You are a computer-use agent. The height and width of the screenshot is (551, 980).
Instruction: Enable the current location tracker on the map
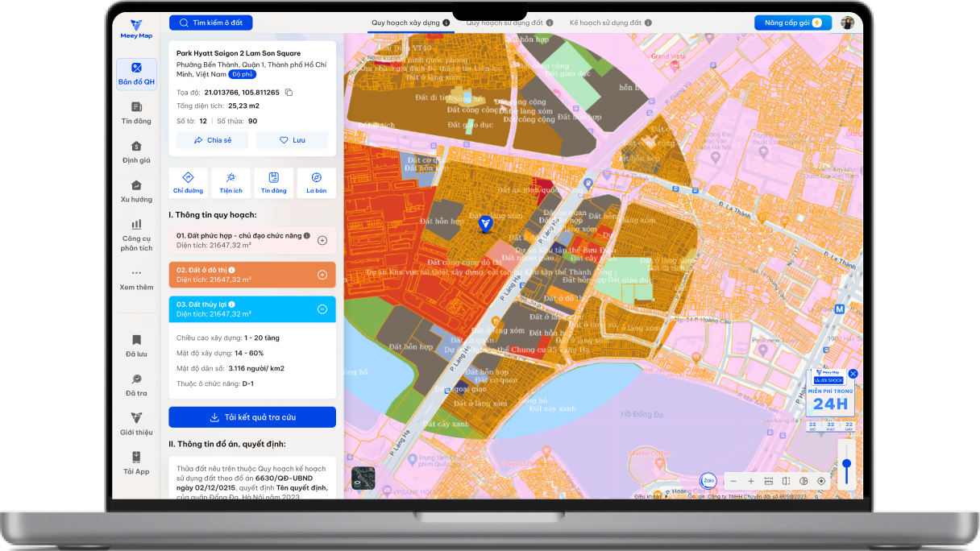[x=821, y=479]
